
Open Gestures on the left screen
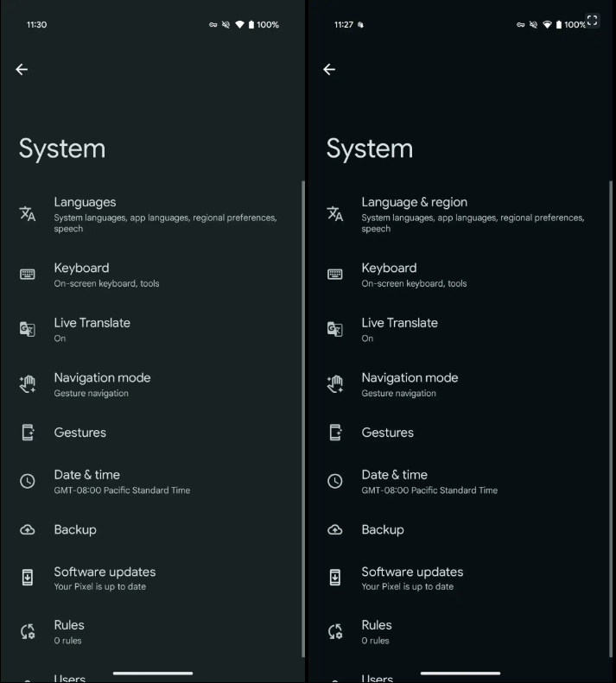click(151, 433)
